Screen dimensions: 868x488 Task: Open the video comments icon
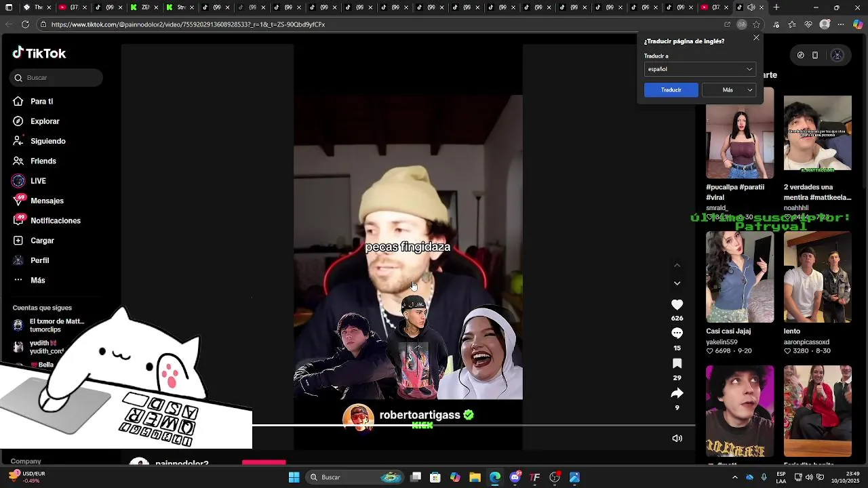pos(677,333)
